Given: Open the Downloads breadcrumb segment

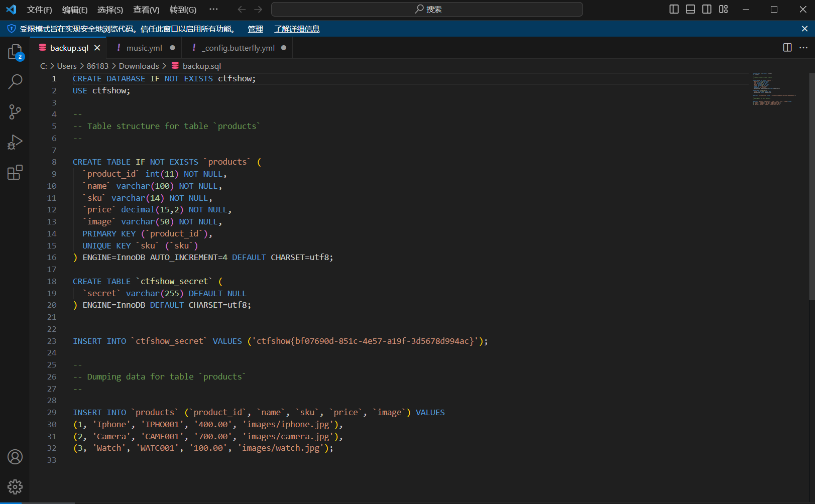Looking at the screenshot, I should (x=139, y=66).
